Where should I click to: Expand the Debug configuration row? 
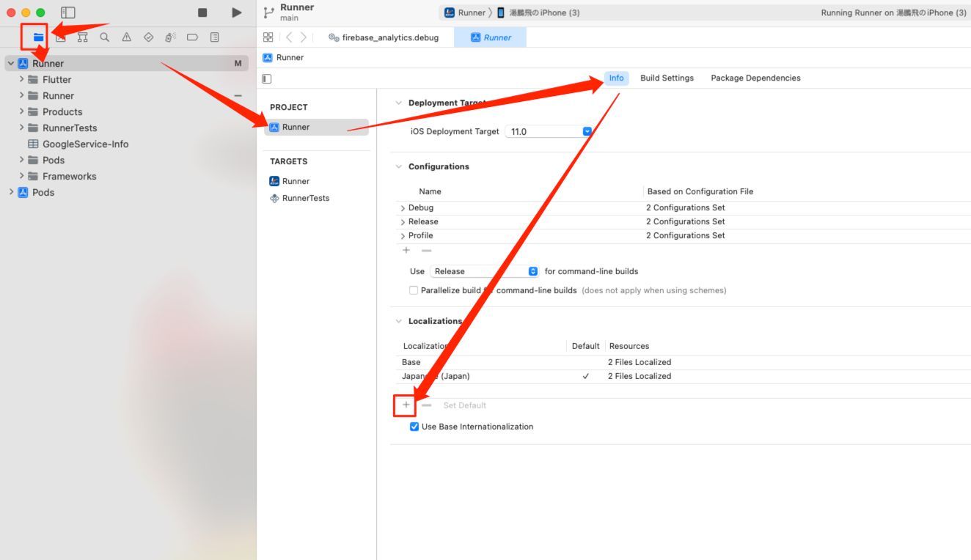[403, 208]
